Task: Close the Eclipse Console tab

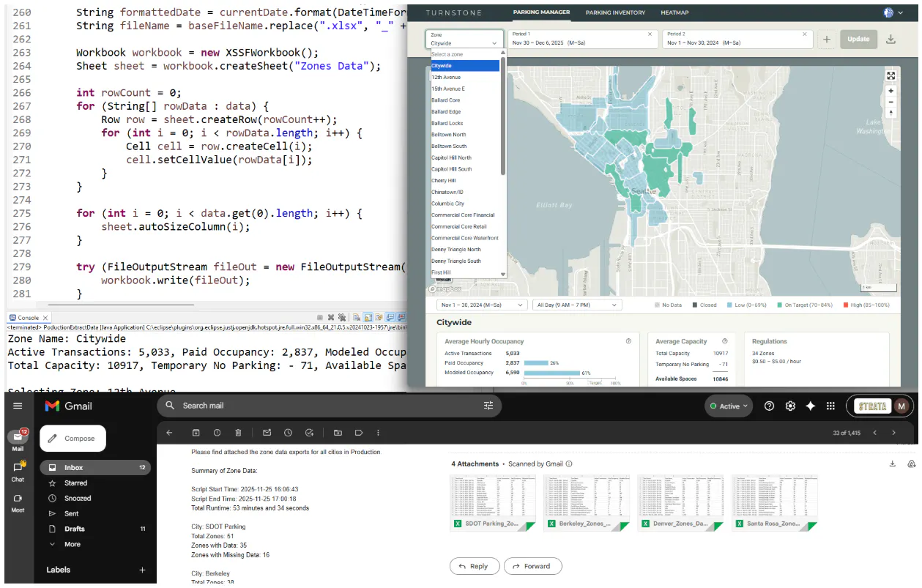Action: (x=45, y=318)
